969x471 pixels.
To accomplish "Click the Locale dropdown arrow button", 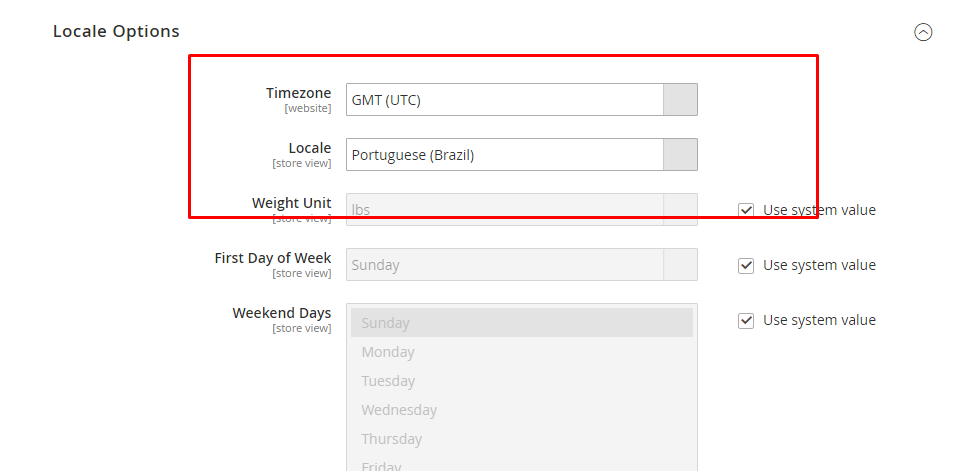I will pyautogui.click(x=680, y=155).
